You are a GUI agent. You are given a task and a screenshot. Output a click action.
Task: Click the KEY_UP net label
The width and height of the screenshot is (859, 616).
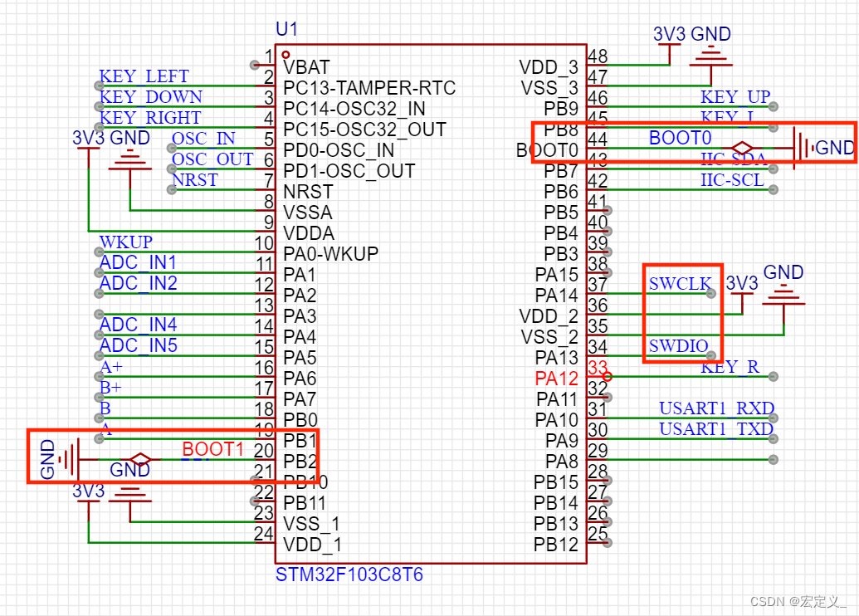pyautogui.click(x=735, y=97)
